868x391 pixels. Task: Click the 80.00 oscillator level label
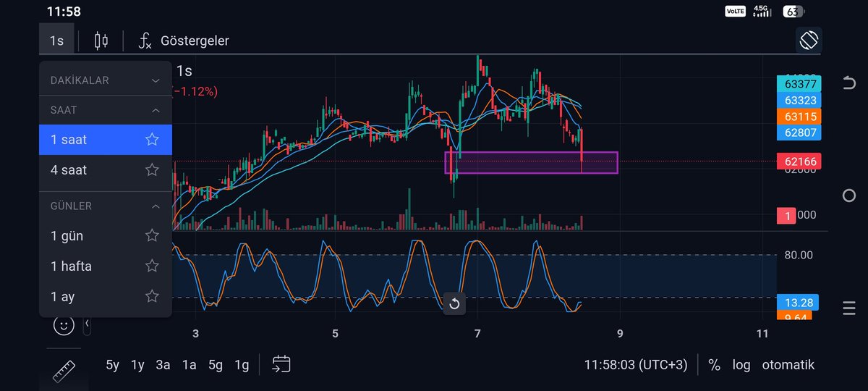799,255
